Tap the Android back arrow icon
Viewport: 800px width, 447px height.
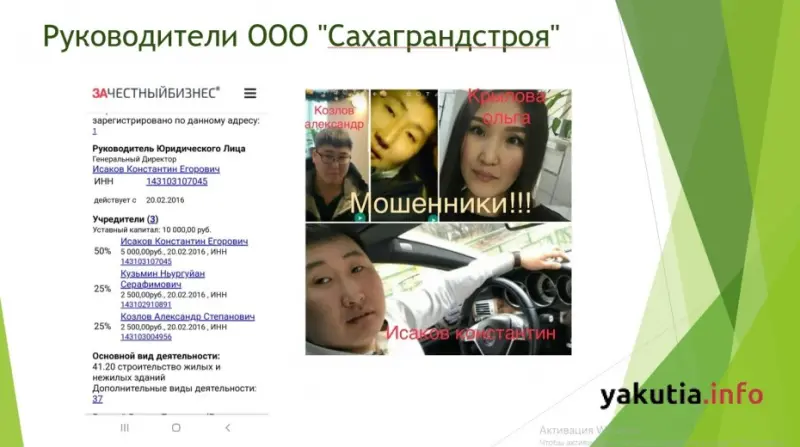point(228,428)
